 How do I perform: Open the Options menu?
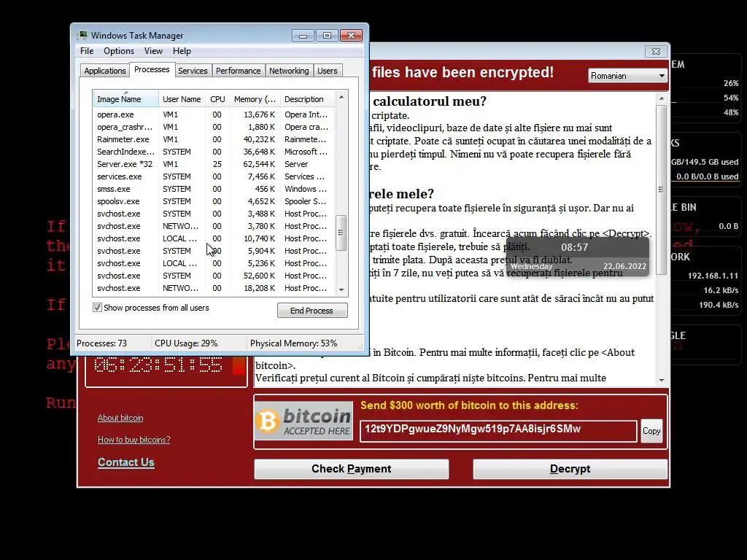point(119,51)
